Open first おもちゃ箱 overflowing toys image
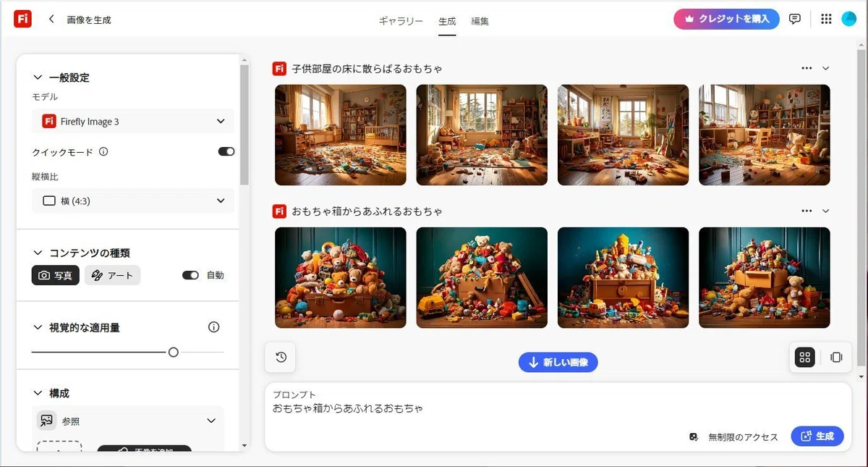Viewport: 868px width, 467px height. [341, 277]
